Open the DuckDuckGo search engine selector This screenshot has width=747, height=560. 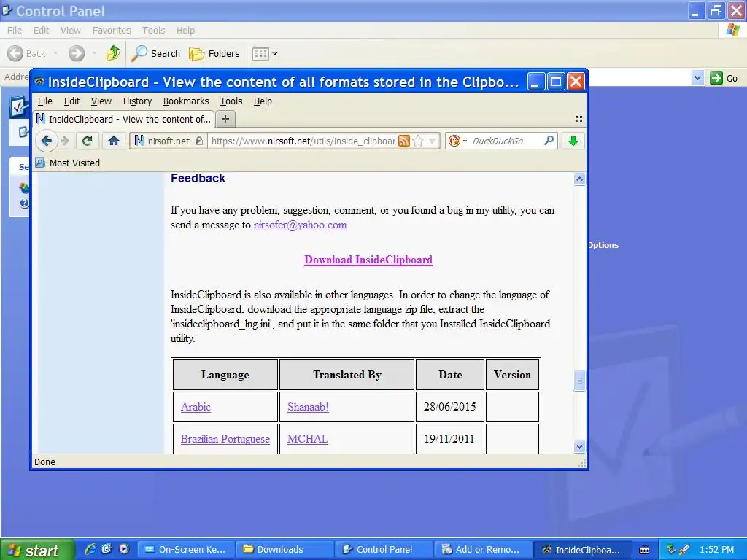pyautogui.click(x=457, y=141)
